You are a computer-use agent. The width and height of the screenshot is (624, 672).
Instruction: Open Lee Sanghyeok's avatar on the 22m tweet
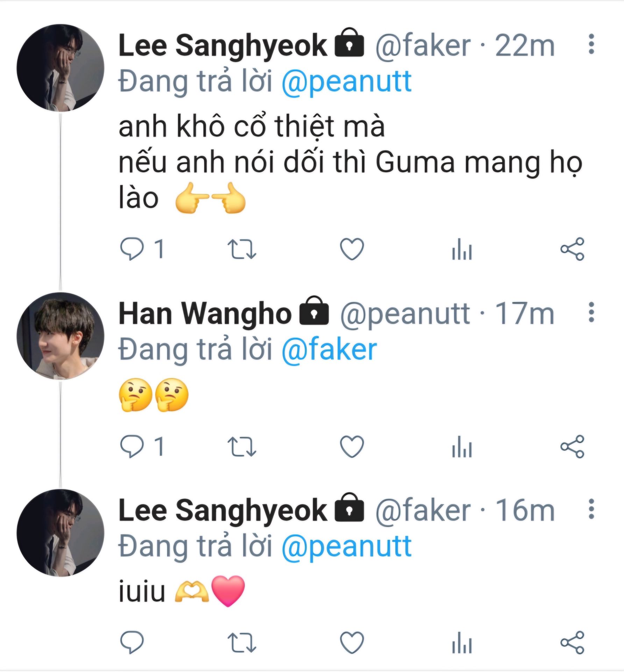[61, 68]
